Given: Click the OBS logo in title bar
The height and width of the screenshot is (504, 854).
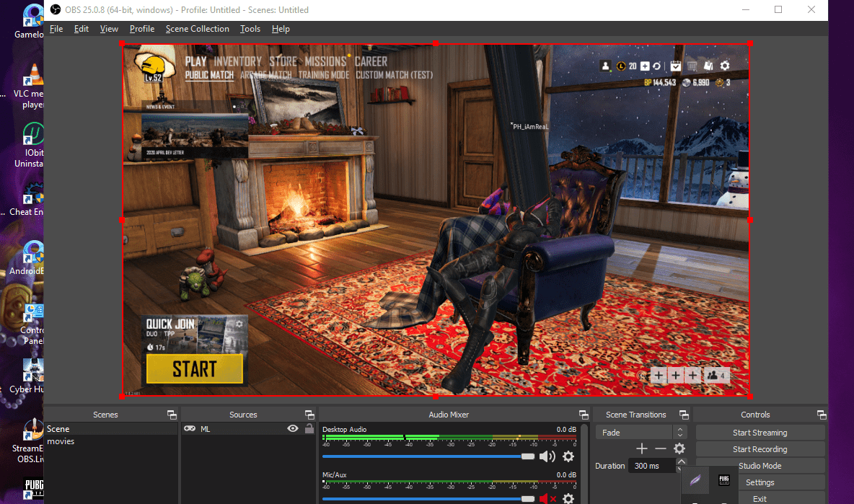Looking at the screenshot, I should point(55,10).
